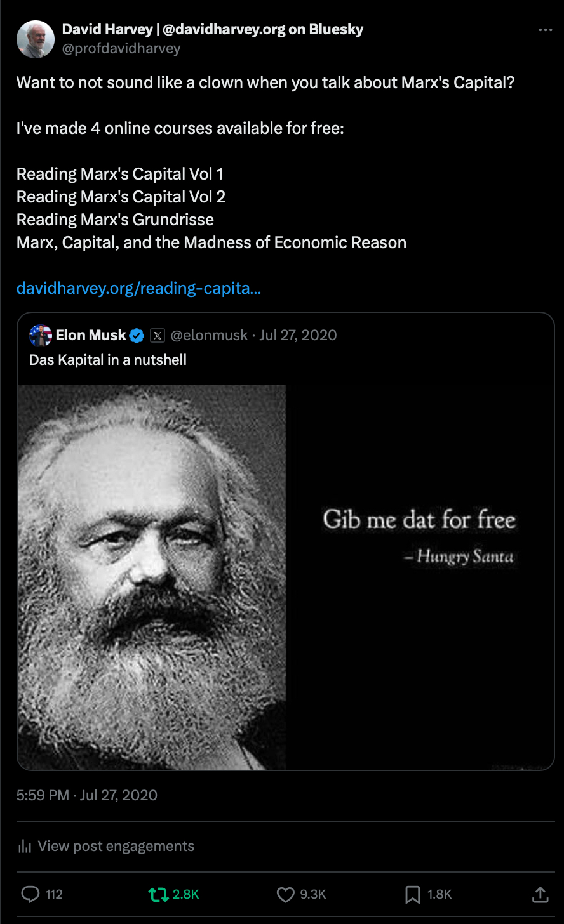Open quoted tweet text Das Kapital in a nutshell
Screen dimensions: 564x924
tap(108, 360)
